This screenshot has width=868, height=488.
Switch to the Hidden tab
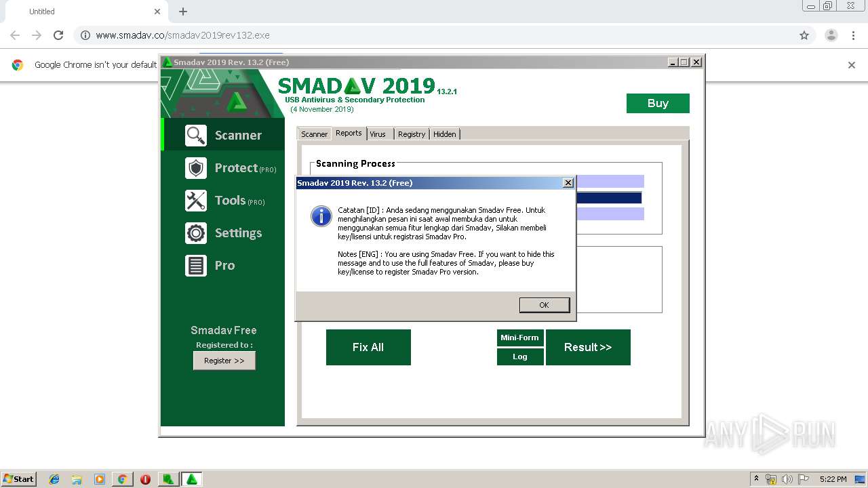[x=445, y=134]
